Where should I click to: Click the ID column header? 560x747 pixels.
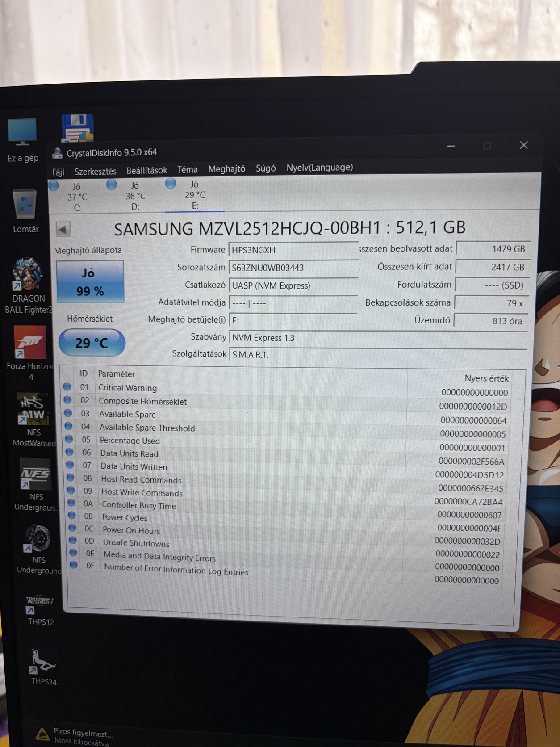click(84, 373)
